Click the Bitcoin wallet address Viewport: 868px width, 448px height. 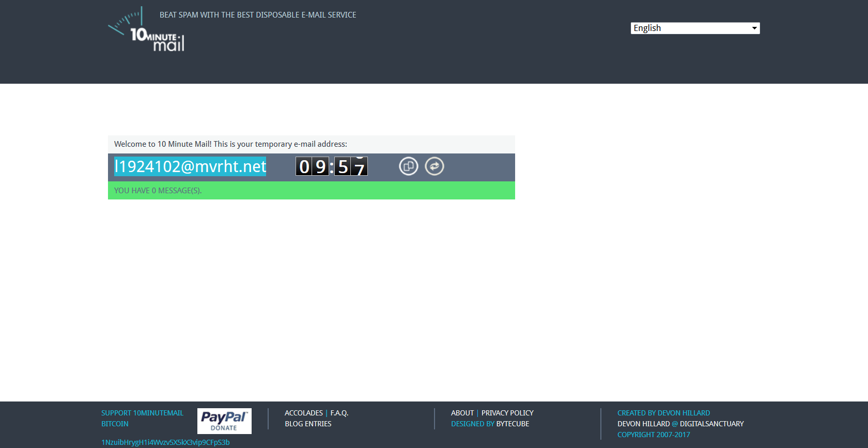[165, 442]
